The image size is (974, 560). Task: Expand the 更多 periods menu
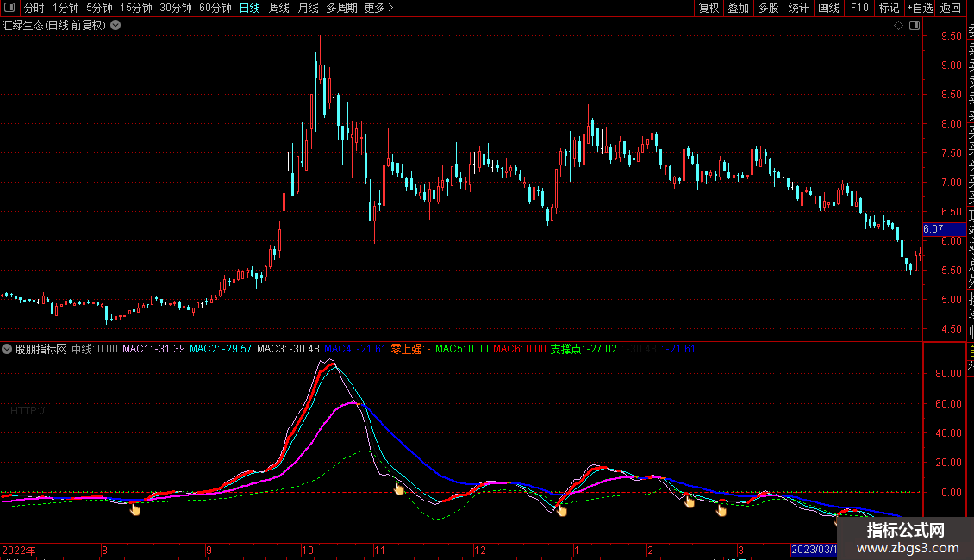click(x=378, y=8)
